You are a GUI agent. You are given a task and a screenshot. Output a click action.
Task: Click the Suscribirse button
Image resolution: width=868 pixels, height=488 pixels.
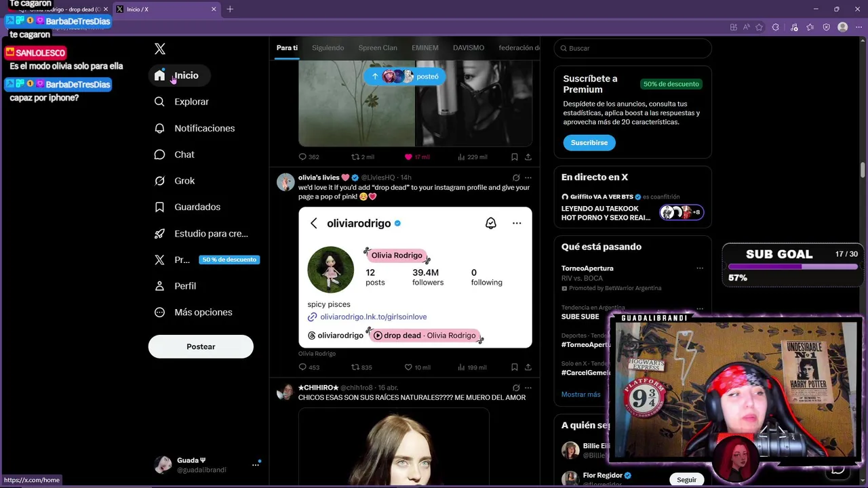[589, 143]
